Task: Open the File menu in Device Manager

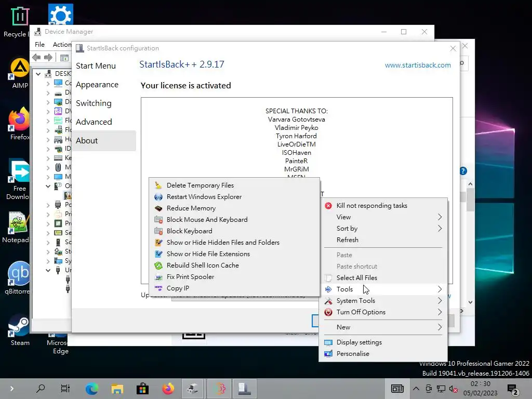Action: tap(39, 45)
